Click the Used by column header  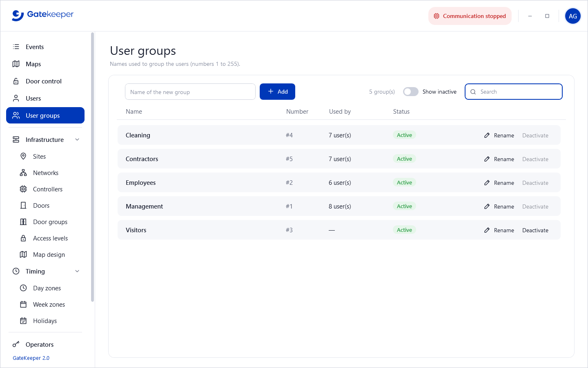(340, 112)
